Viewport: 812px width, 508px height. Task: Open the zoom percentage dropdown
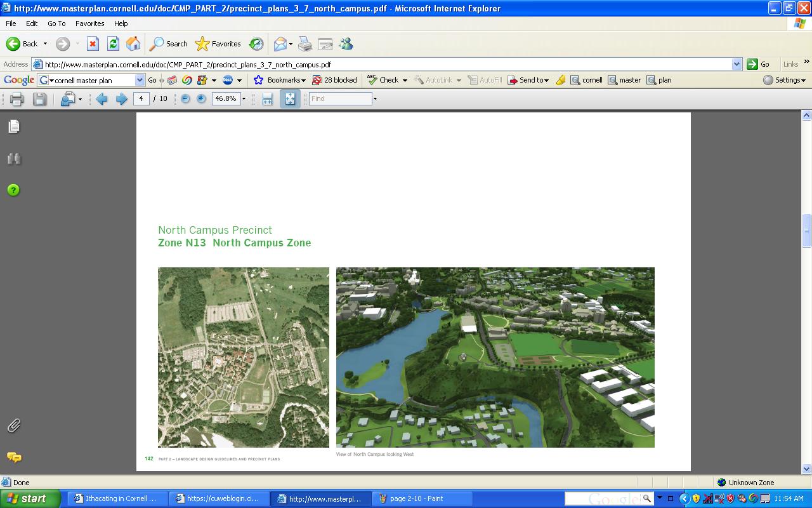(244, 99)
